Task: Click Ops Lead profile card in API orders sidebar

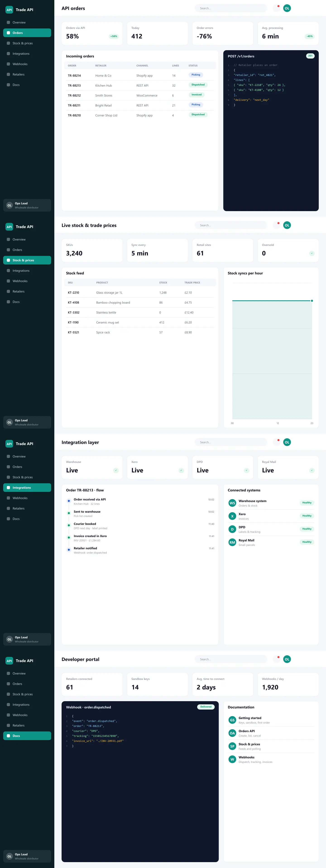Action: (27, 205)
